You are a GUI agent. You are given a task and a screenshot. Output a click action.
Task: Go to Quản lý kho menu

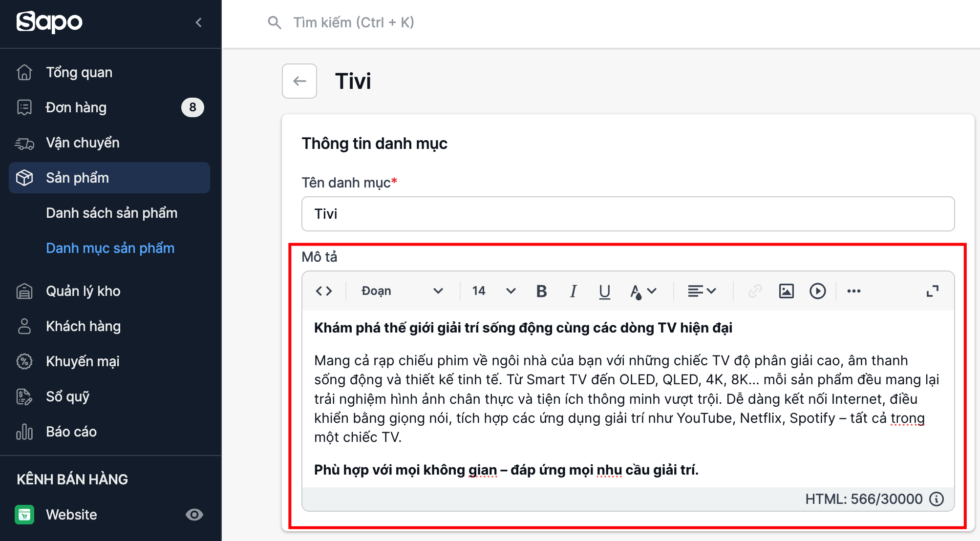[83, 291]
